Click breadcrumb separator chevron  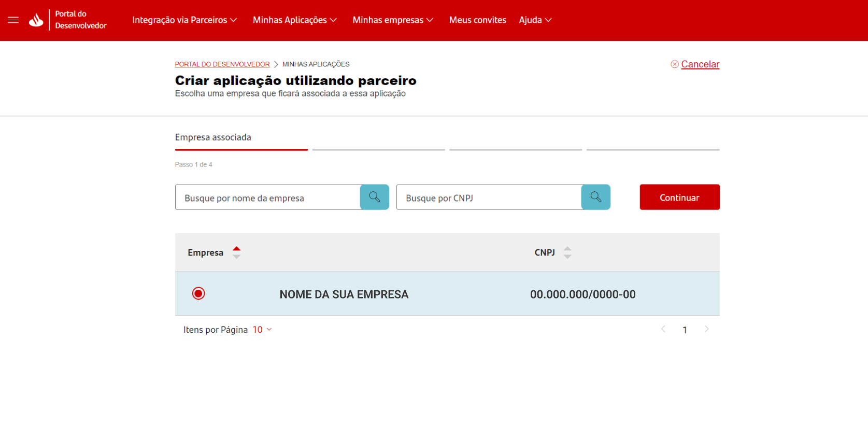276,64
